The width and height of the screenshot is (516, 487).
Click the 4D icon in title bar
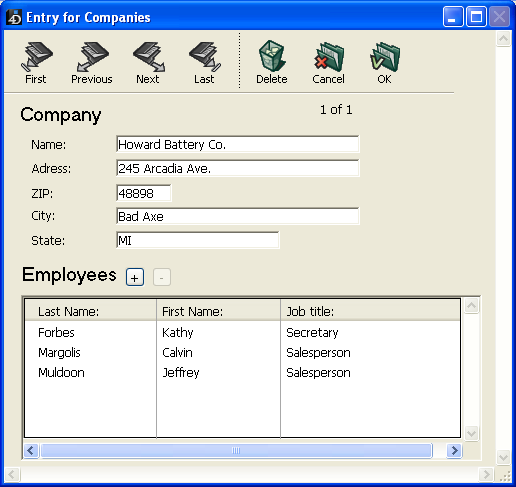14,17
